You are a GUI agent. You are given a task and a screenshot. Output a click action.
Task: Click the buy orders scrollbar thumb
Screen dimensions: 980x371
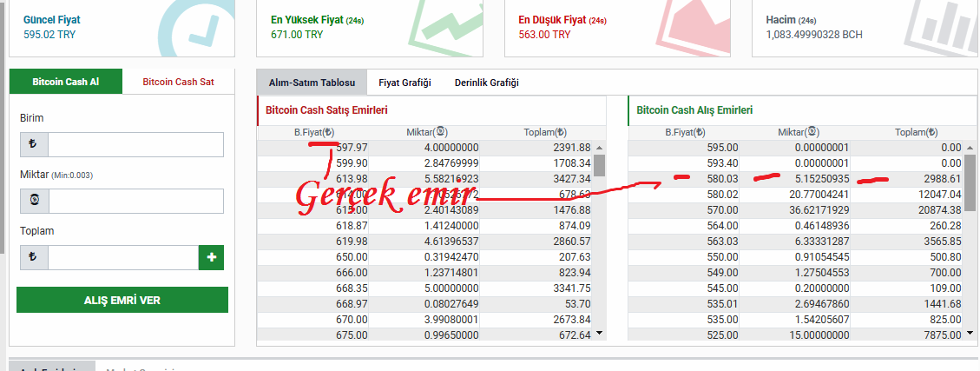pyautogui.click(x=970, y=182)
